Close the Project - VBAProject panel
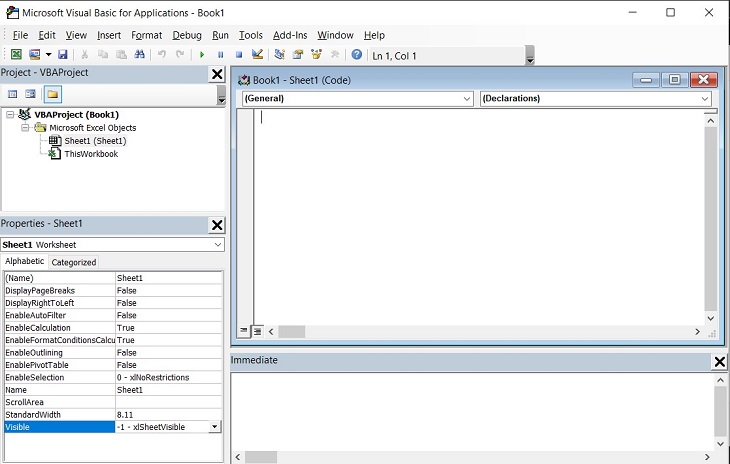This screenshot has width=730, height=464. (x=217, y=74)
